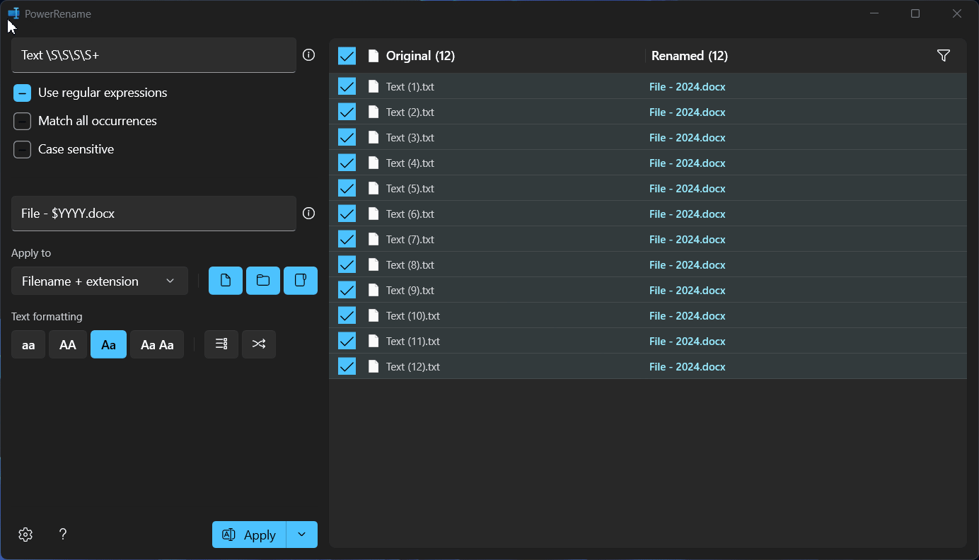Select file name 'Text (5).txt'
Image resolution: width=979 pixels, height=560 pixels.
pos(410,189)
